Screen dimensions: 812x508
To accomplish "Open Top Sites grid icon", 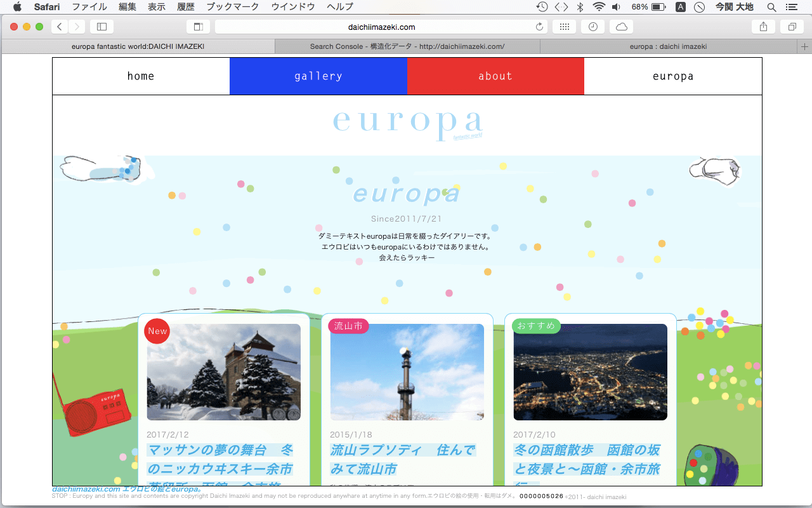I will (565, 27).
